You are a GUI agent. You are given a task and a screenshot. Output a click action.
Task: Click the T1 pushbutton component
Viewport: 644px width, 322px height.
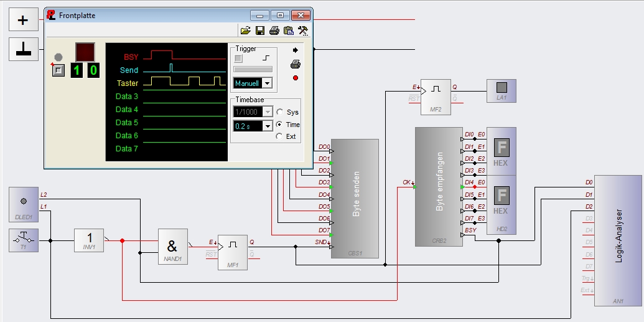(24, 240)
